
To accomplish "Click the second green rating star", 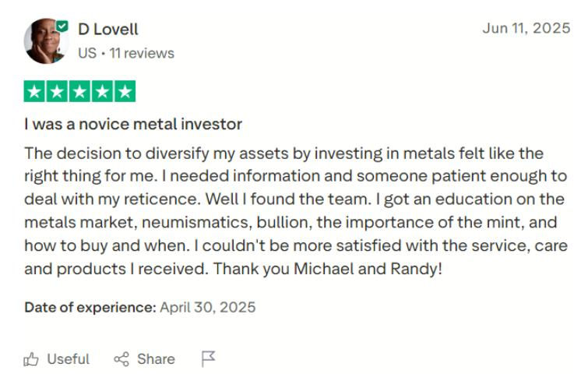I will 57,91.
